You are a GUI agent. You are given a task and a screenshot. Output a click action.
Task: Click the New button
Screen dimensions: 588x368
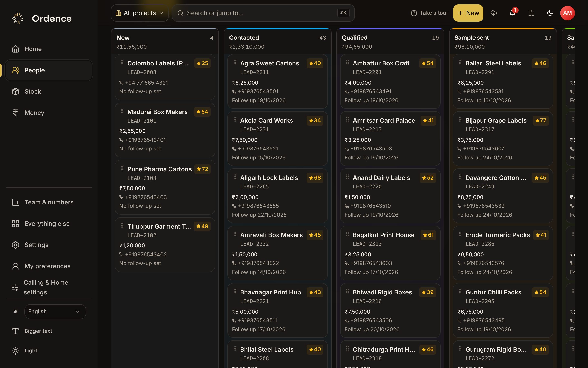tap(468, 13)
